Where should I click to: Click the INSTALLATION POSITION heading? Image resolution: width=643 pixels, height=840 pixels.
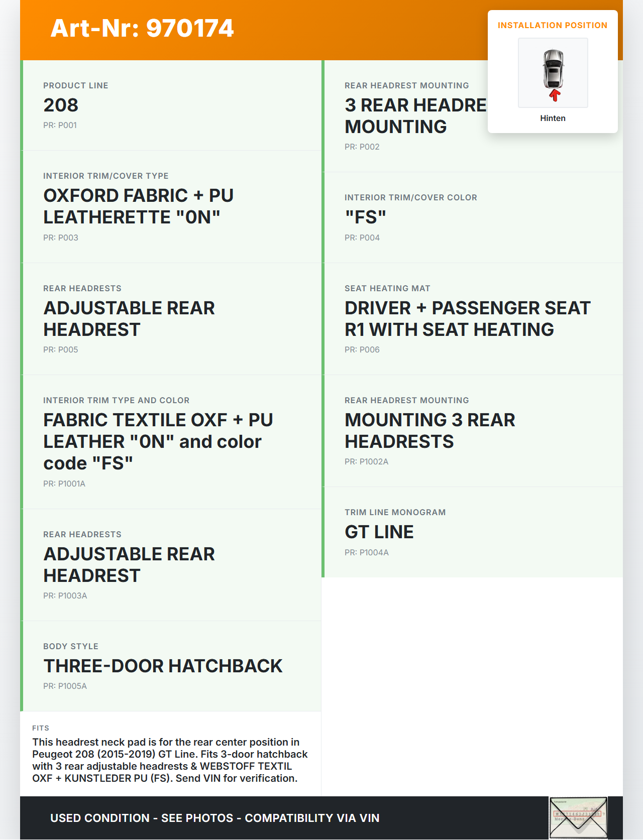coord(552,25)
